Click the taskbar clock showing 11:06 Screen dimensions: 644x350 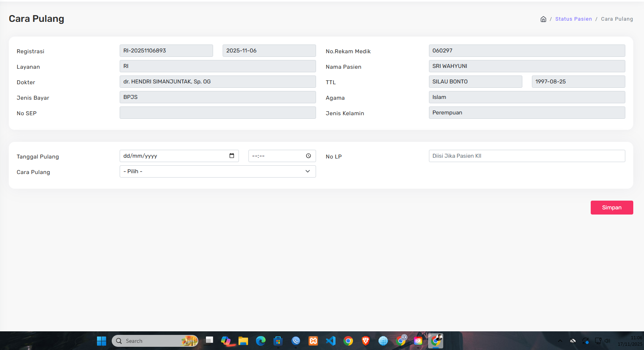pos(630,341)
